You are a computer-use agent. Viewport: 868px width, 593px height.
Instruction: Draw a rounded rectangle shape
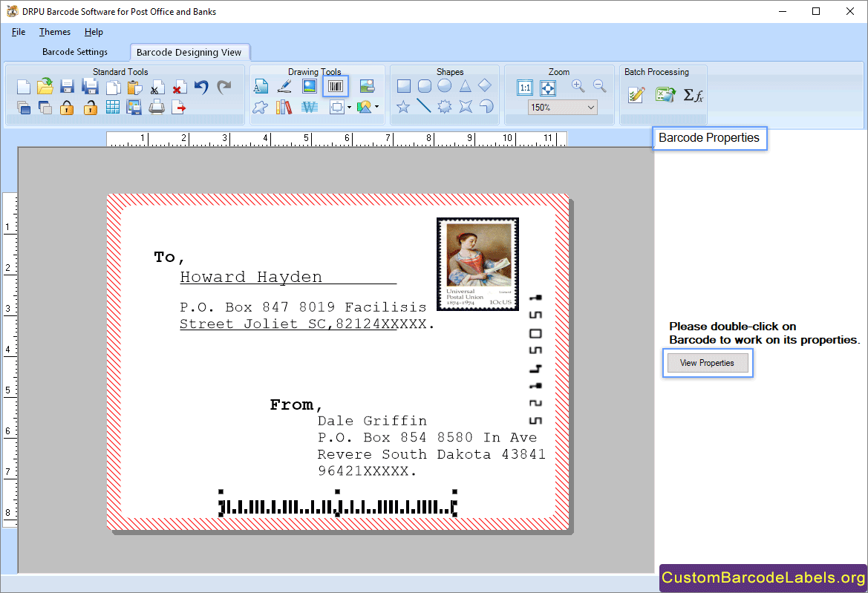[425, 86]
